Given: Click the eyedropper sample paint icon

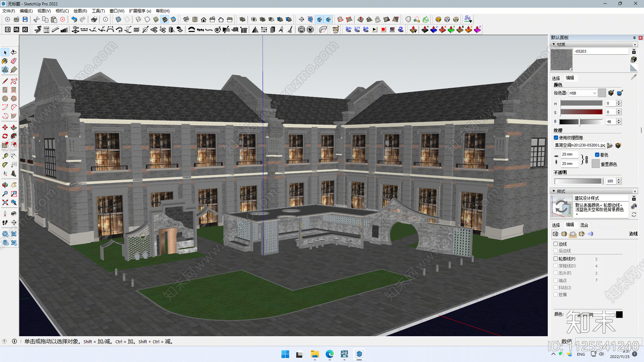Looking at the screenshot, I should tap(634, 77).
